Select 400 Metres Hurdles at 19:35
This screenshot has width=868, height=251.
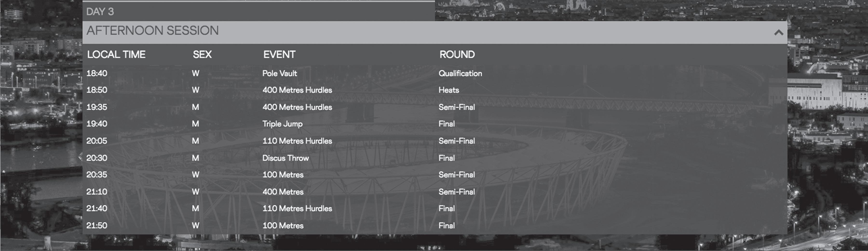point(297,107)
